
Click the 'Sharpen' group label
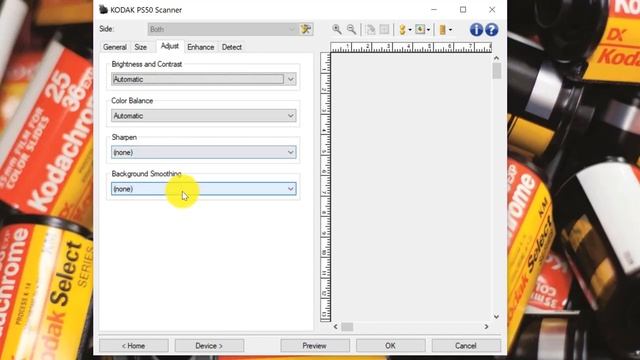point(124,137)
